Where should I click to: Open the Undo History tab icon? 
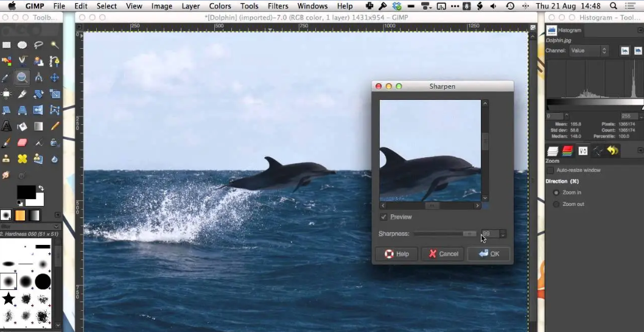pyautogui.click(x=613, y=150)
